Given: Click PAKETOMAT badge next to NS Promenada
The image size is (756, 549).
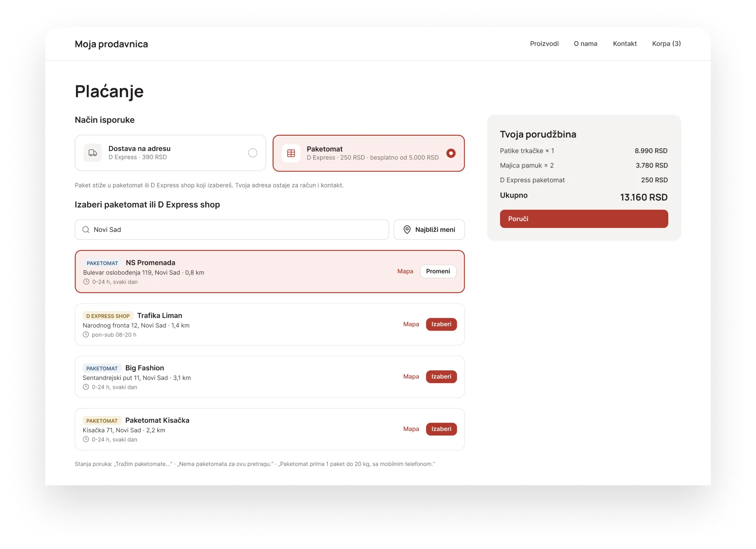Looking at the screenshot, I should (102, 263).
